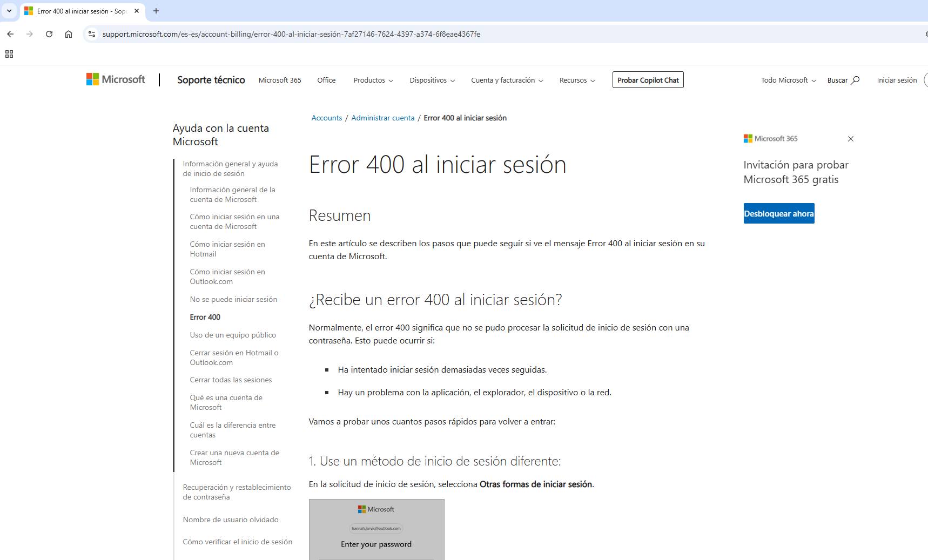
Task: Expand the Recursos menu
Action: (577, 80)
